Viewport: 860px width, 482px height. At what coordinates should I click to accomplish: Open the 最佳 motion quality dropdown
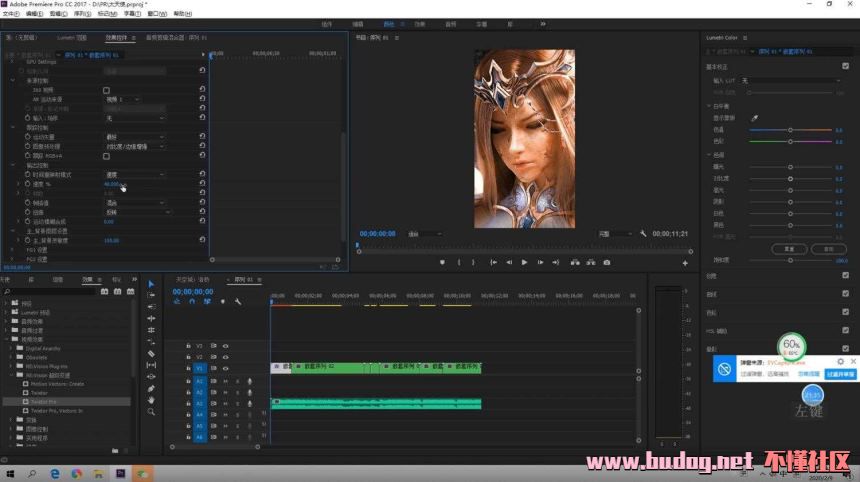coord(134,137)
